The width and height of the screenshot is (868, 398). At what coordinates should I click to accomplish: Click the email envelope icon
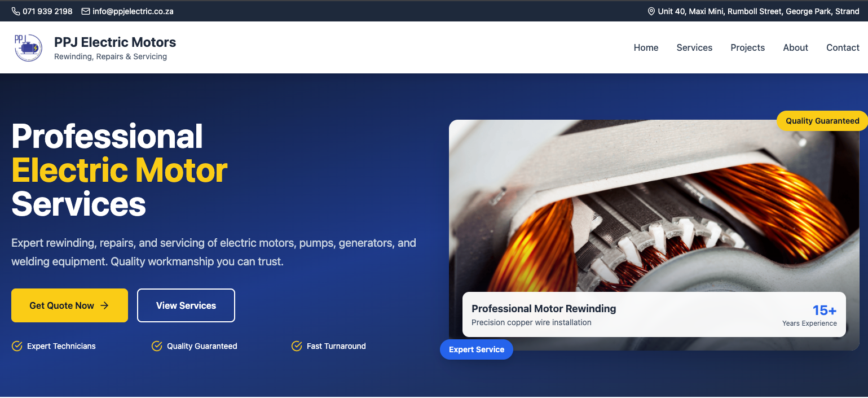(85, 11)
